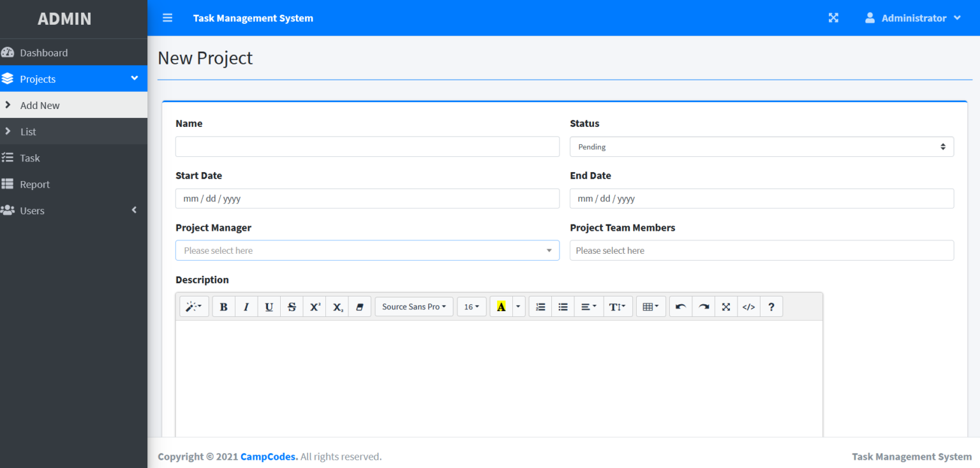Viewport: 980px width, 468px height.
Task: Toggle fullscreen mode for the editor
Action: 725,307
